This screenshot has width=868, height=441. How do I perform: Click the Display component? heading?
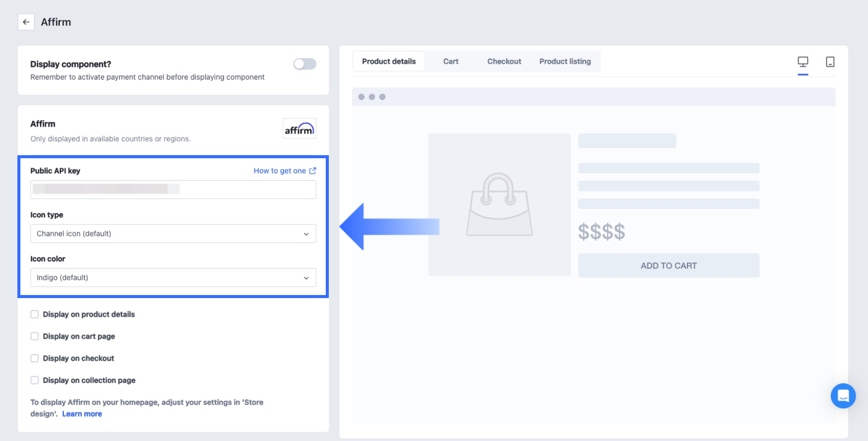(x=70, y=64)
